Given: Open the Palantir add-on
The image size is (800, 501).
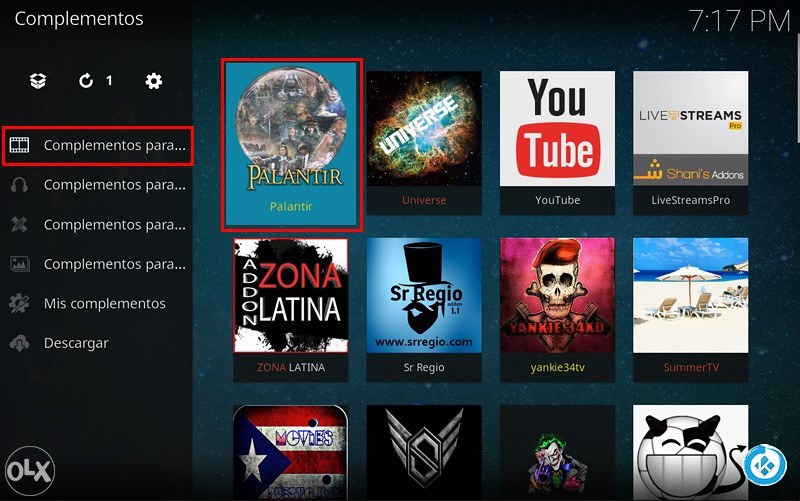Looking at the screenshot, I should click(x=291, y=144).
